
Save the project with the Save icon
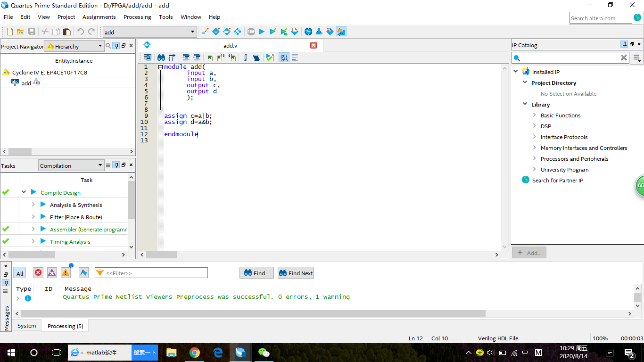click(x=31, y=32)
